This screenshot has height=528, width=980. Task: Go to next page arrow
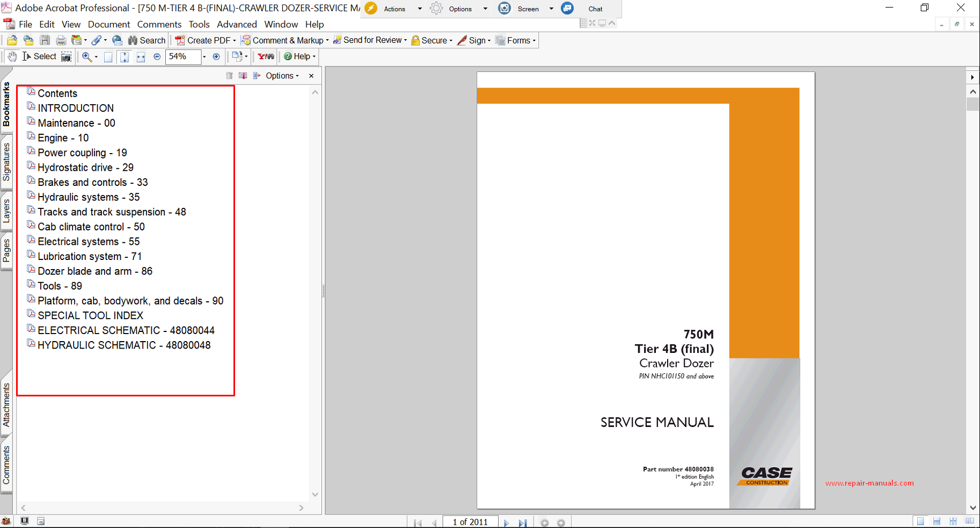coord(506,523)
